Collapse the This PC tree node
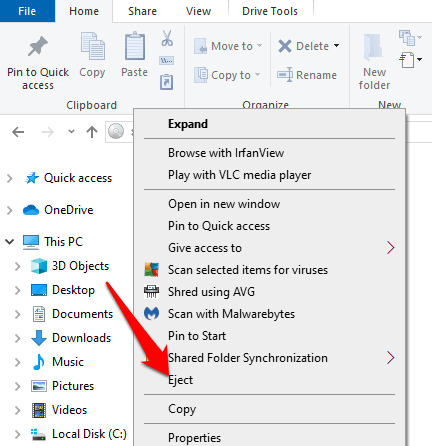 pos(10,241)
